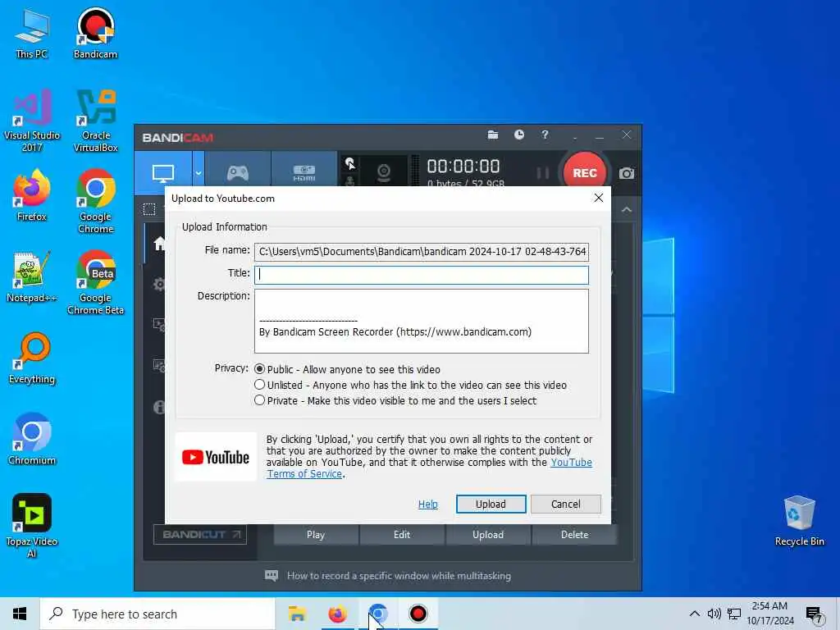The height and width of the screenshot is (630, 840).
Task: Select Unlisted privacy radio button
Action: (260, 385)
